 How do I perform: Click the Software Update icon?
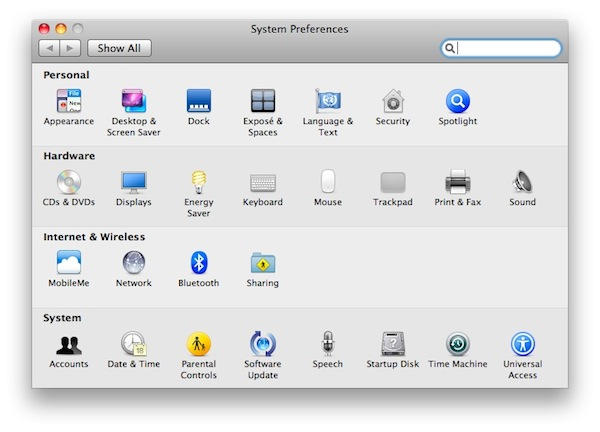coord(263,344)
